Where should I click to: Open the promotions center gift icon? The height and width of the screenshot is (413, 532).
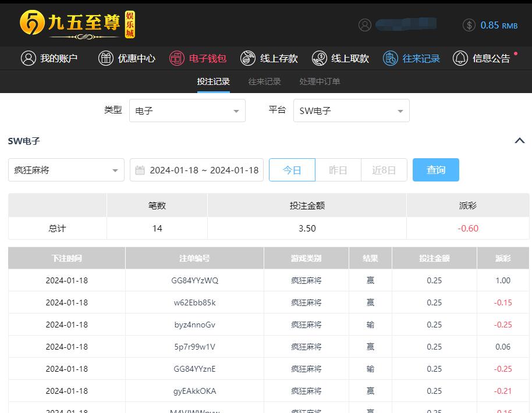106,58
